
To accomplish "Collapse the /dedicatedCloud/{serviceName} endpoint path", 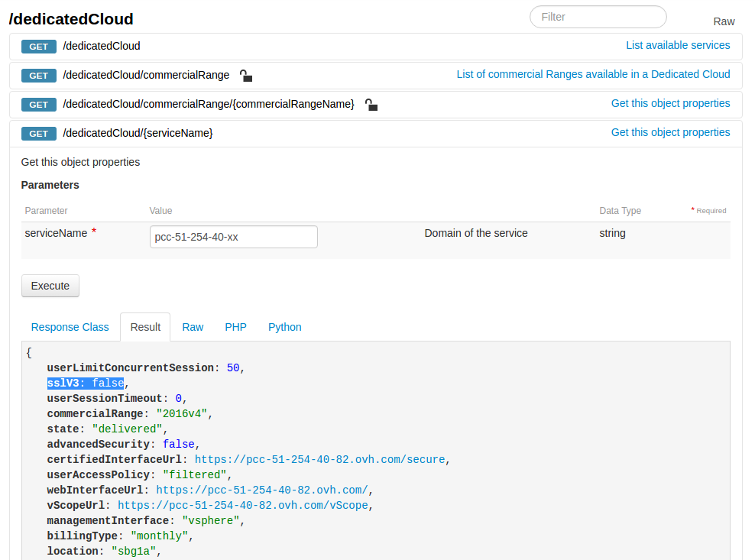I will tap(138, 133).
